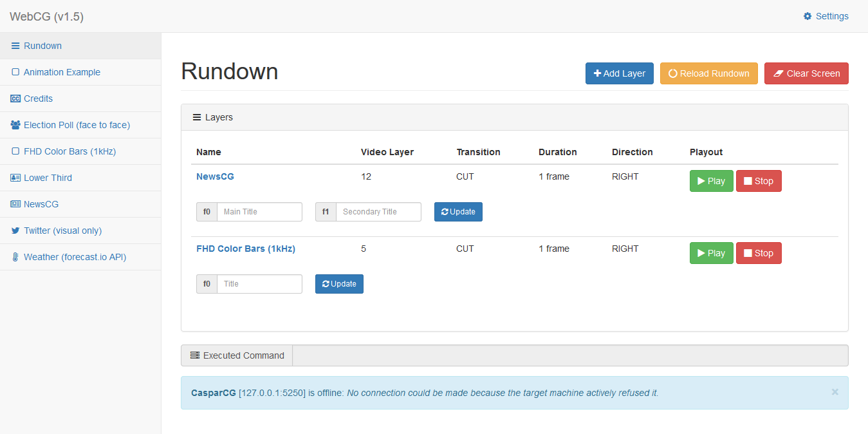The image size is (868, 434).
Task: Play the NewsCG layer
Action: (x=711, y=181)
